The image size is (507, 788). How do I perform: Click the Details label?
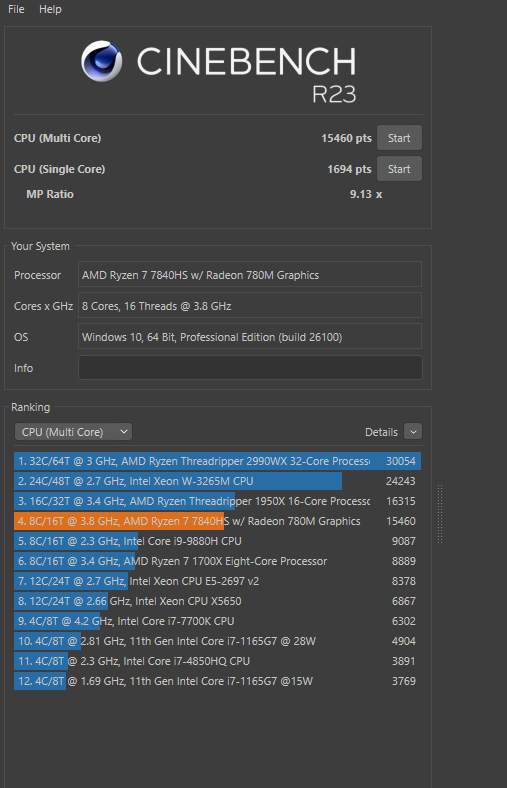(x=381, y=432)
